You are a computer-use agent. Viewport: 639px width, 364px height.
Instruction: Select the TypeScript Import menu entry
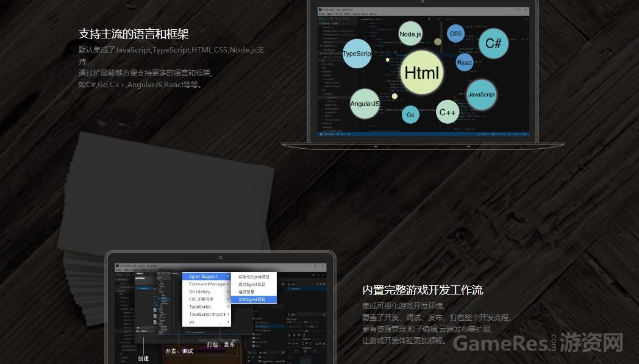pyautogui.click(x=207, y=314)
